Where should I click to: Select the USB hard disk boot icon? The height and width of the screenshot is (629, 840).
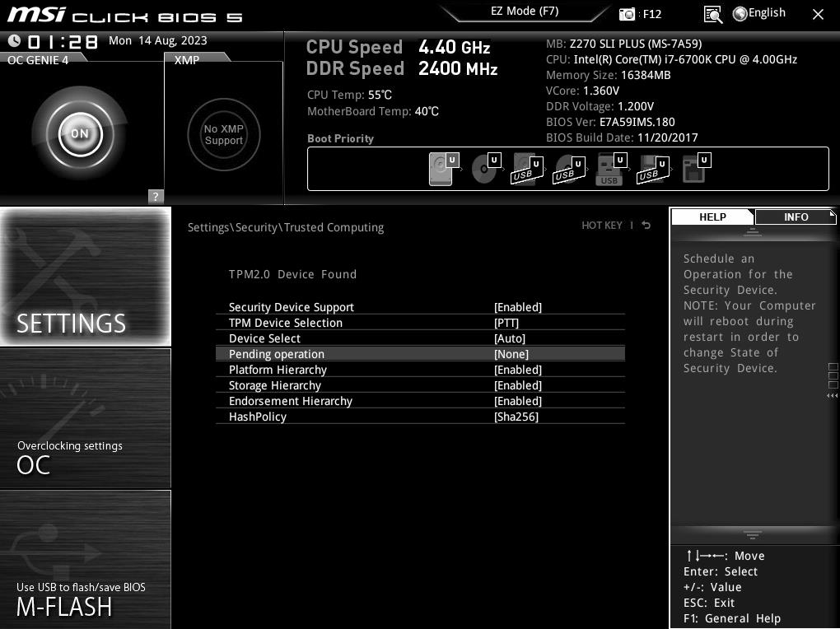click(528, 169)
